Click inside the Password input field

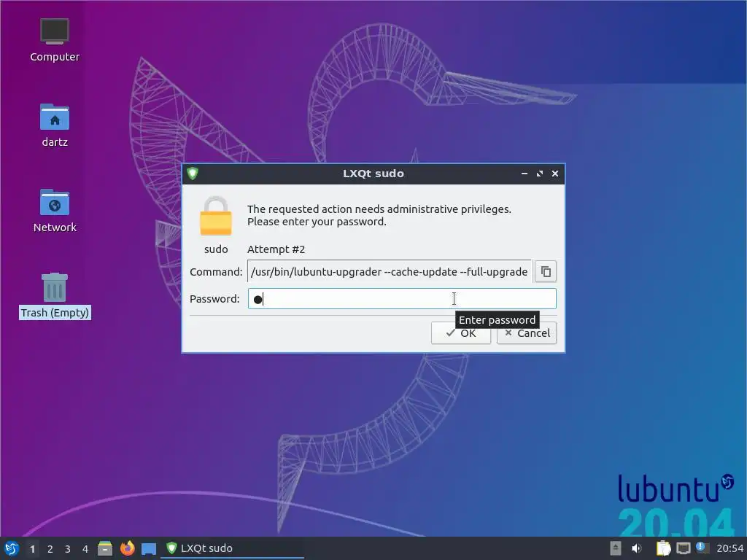pos(402,298)
